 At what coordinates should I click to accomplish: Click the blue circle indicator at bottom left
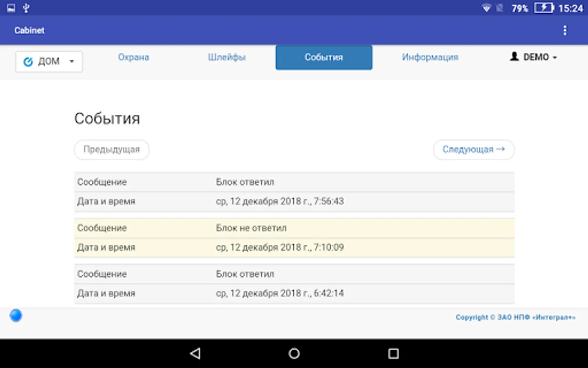16,316
